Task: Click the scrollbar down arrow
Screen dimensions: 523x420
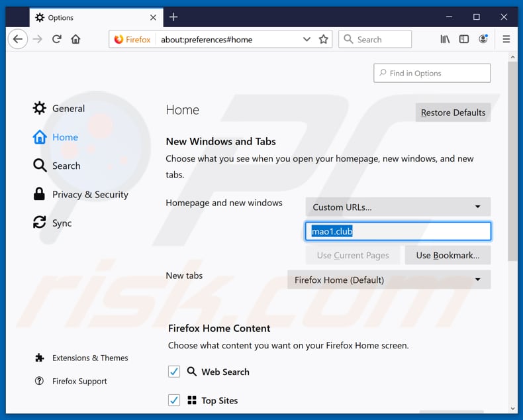Action: click(512, 409)
